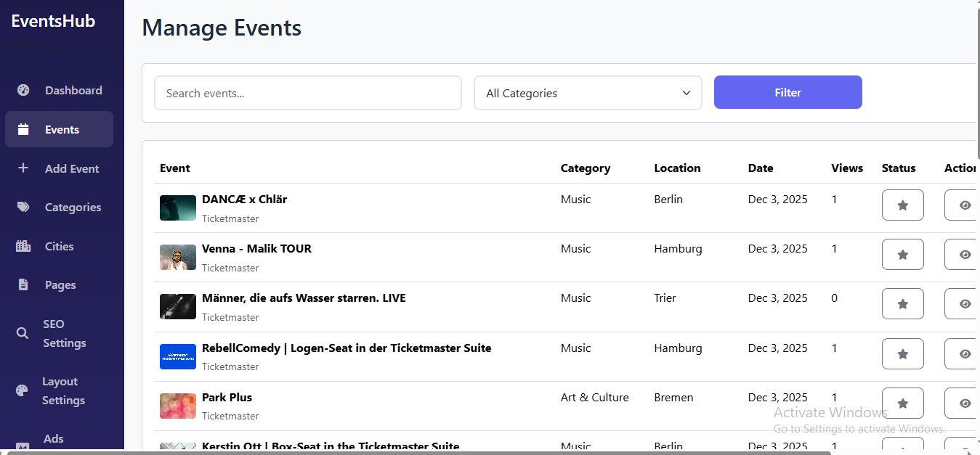The height and width of the screenshot is (455, 980).
Task: Toggle featured star for Venna - Malik TOUR
Action: click(x=902, y=255)
